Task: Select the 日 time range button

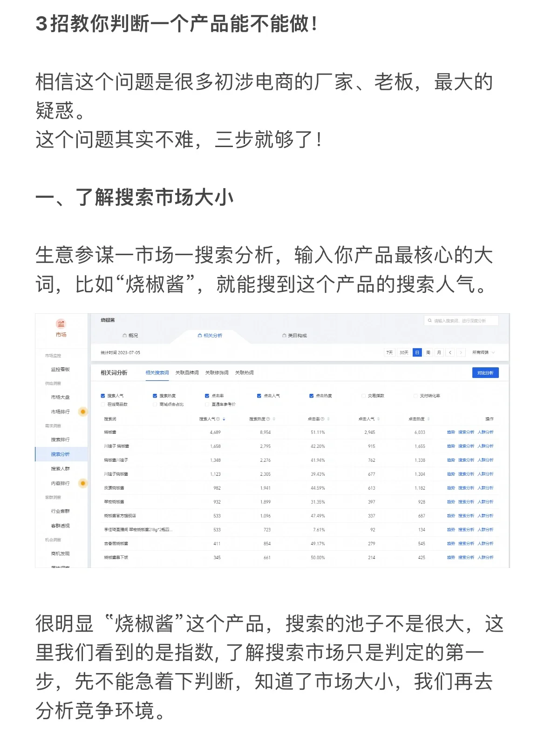Action: coord(417,352)
